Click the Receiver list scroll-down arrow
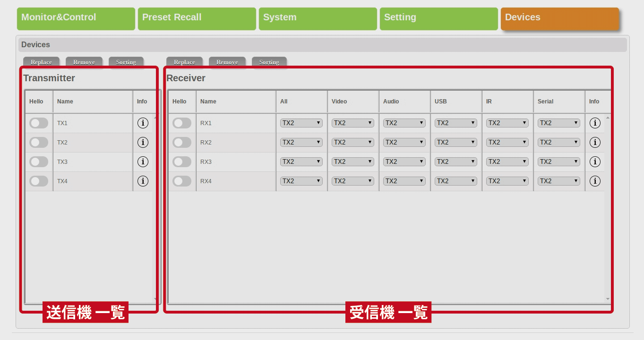Screen dimensions: 644x340 point(608,299)
